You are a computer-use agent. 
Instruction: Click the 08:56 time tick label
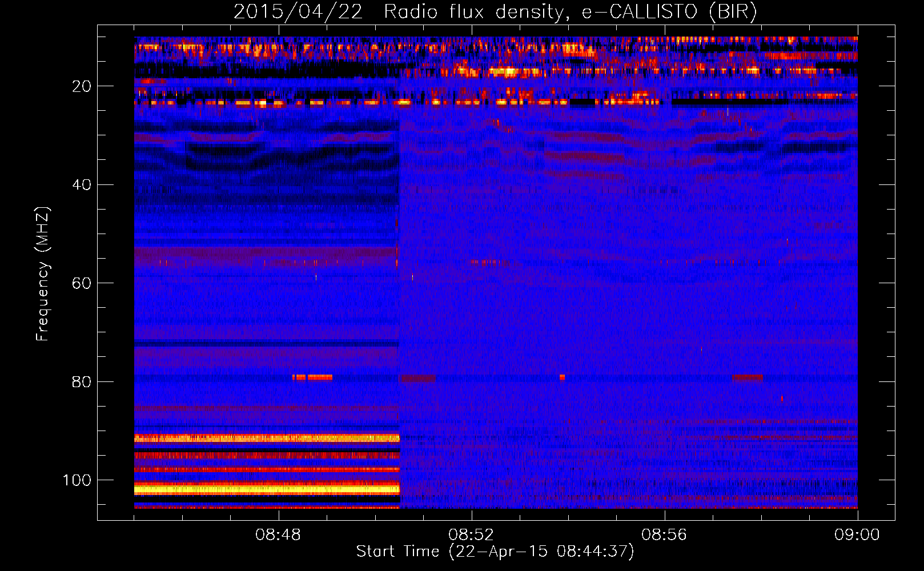coord(664,535)
